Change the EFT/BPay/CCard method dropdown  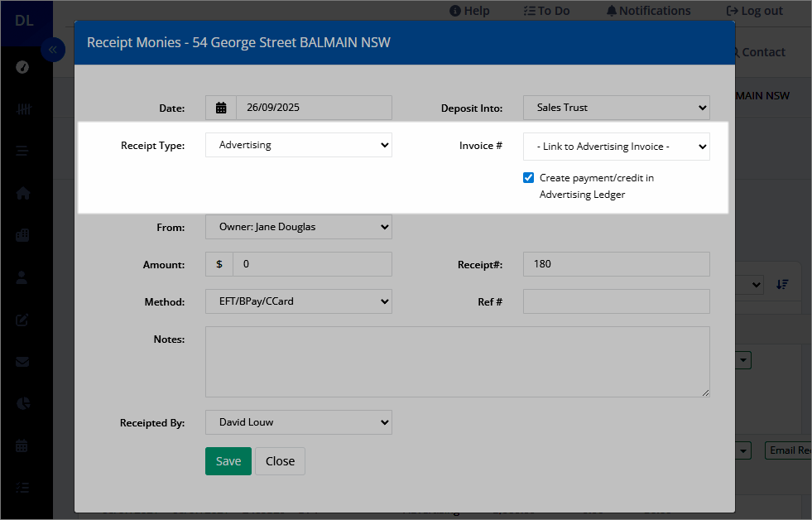click(299, 301)
